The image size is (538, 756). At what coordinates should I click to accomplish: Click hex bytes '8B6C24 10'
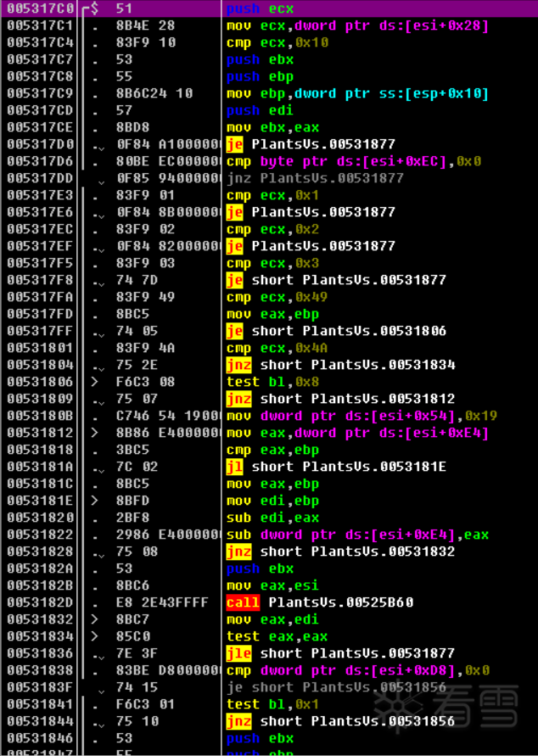154,93
